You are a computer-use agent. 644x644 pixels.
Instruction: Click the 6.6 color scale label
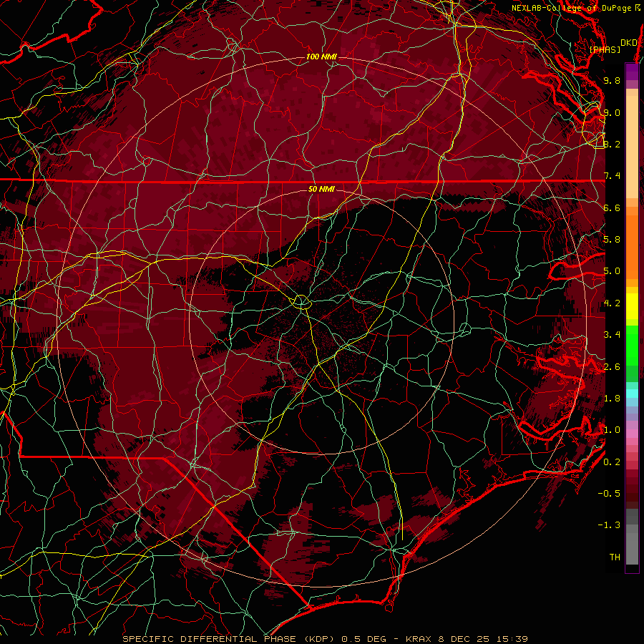coord(612,208)
